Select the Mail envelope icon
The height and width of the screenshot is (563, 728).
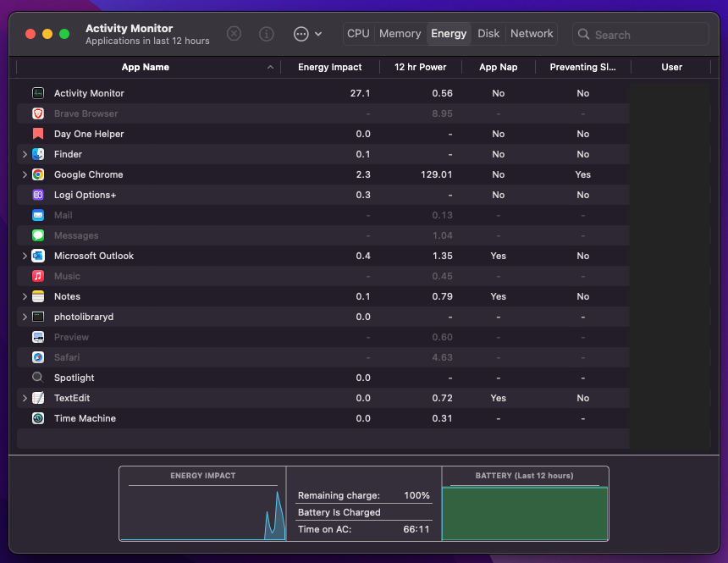(x=38, y=215)
